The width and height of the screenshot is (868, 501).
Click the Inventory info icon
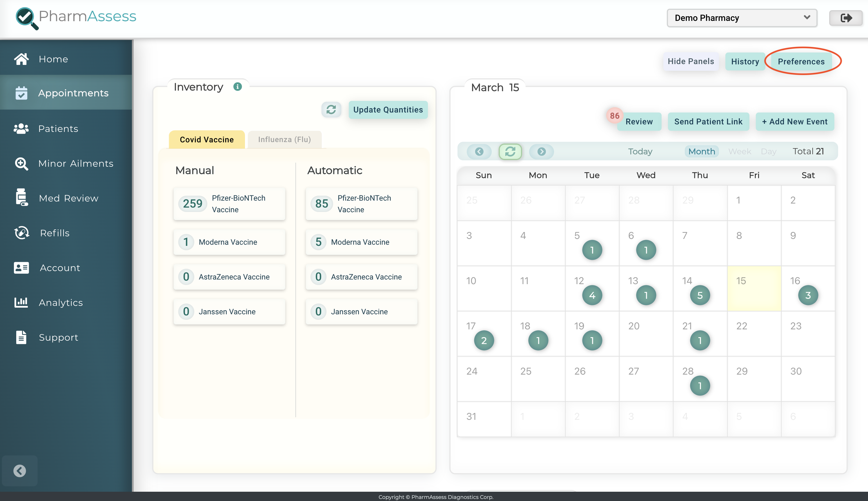[238, 87]
